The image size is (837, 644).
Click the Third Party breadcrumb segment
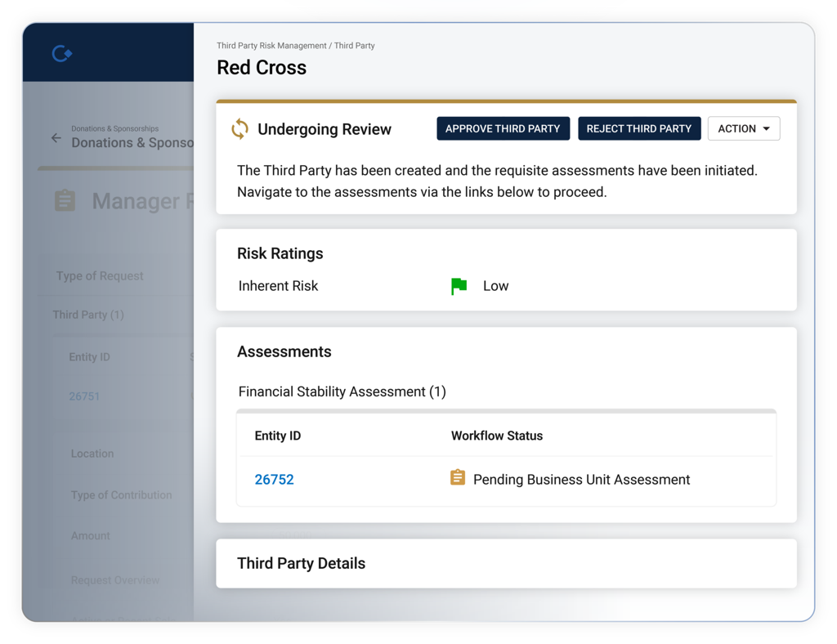click(355, 46)
